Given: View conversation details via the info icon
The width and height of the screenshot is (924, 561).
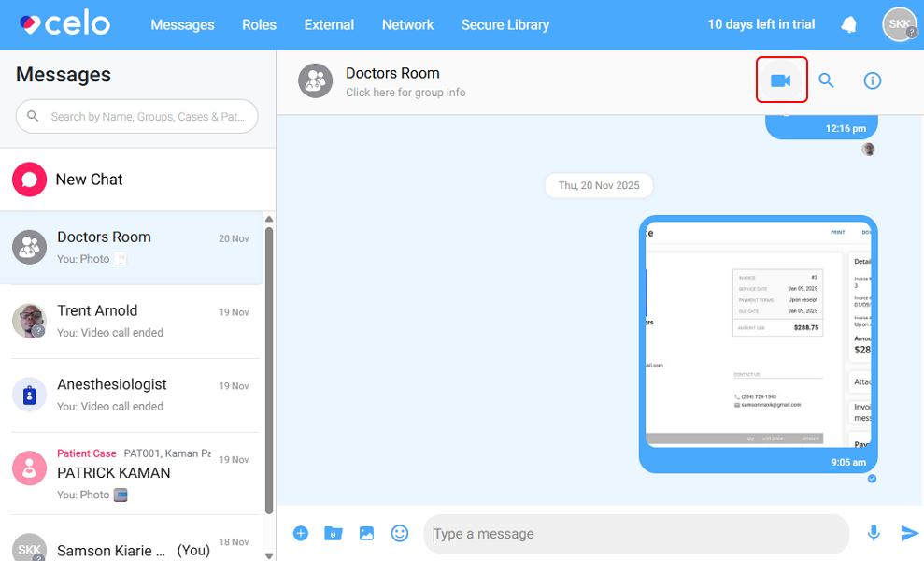Looking at the screenshot, I should (872, 79).
